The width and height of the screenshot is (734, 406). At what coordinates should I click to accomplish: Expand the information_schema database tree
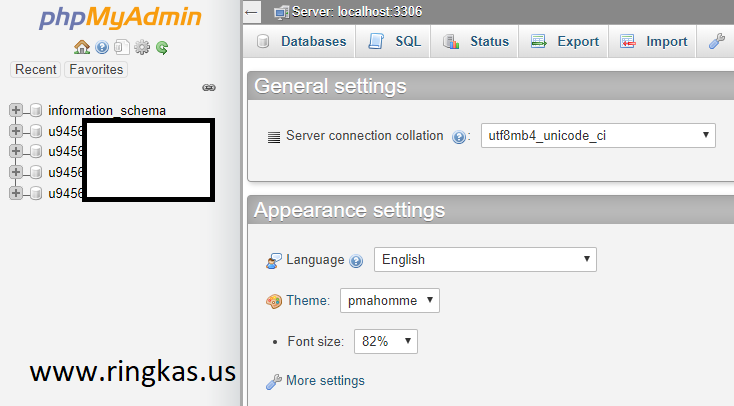16,110
